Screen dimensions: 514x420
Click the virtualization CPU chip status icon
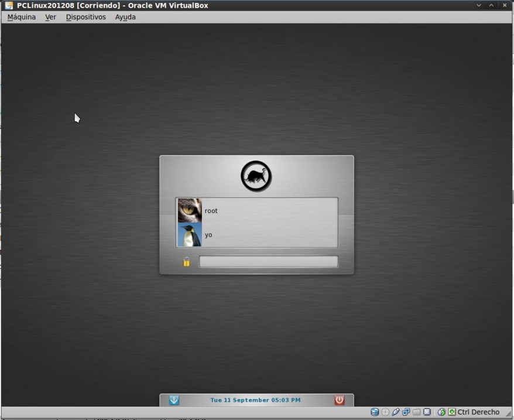click(x=427, y=412)
